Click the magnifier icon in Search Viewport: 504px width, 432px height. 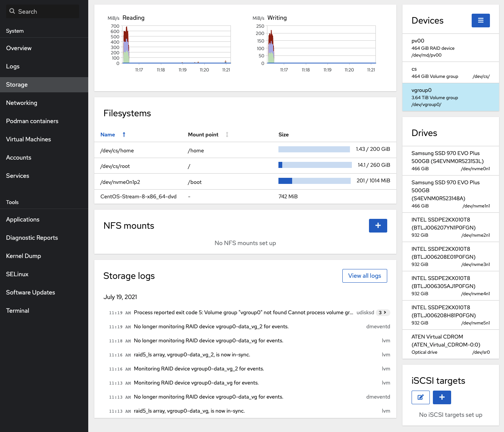click(12, 11)
